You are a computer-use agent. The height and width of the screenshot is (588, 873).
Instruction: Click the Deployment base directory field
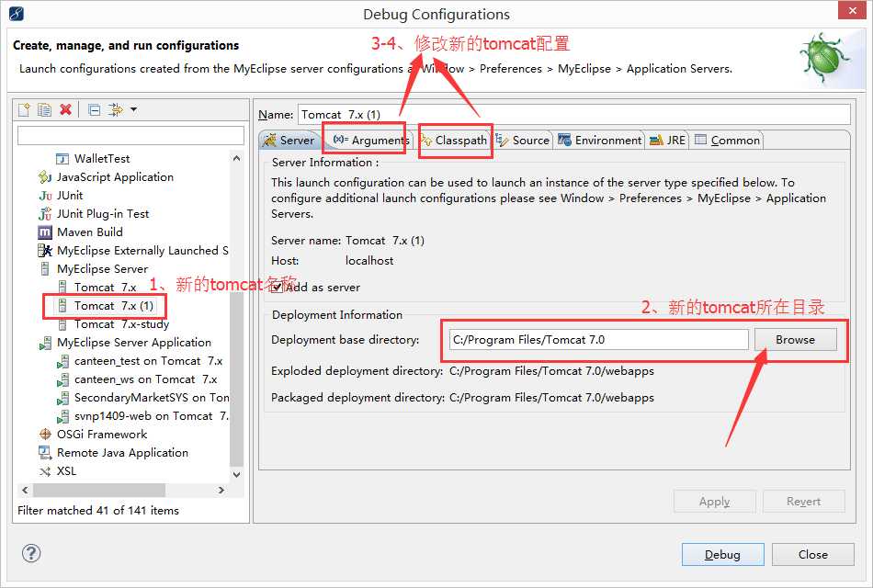click(598, 340)
